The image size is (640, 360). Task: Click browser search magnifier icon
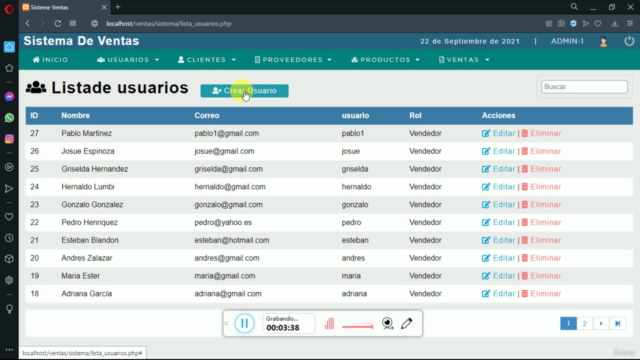[574, 7]
